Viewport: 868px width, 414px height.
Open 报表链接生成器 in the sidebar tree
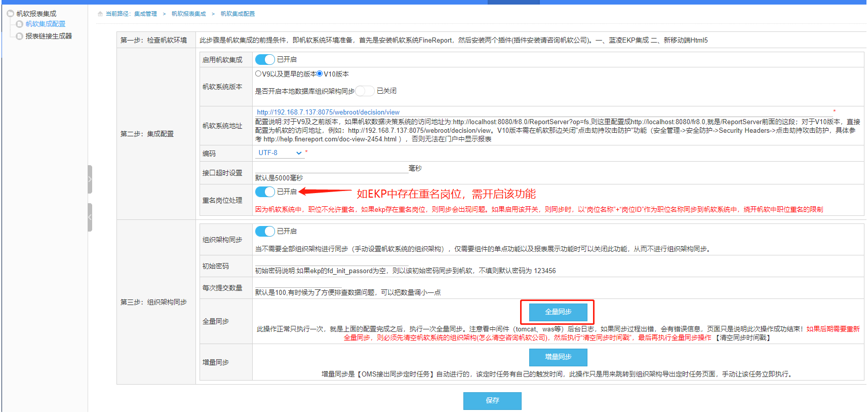click(x=49, y=36)
